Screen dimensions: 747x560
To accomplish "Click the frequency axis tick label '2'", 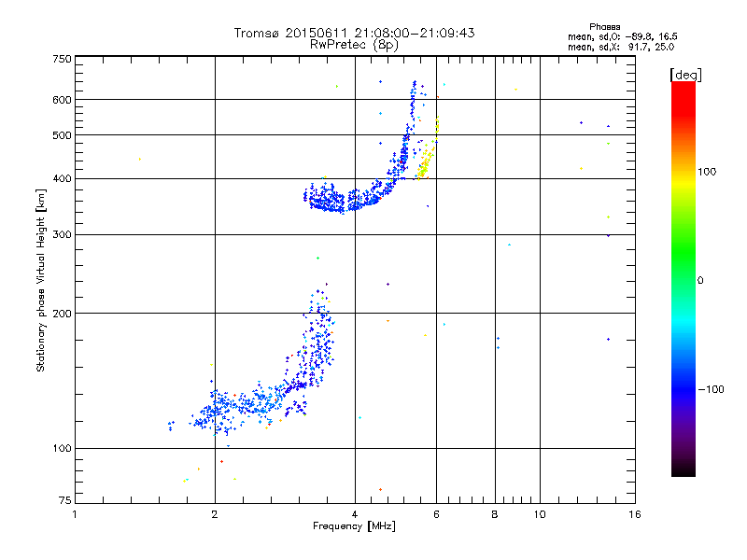I will tap(215, 514).
